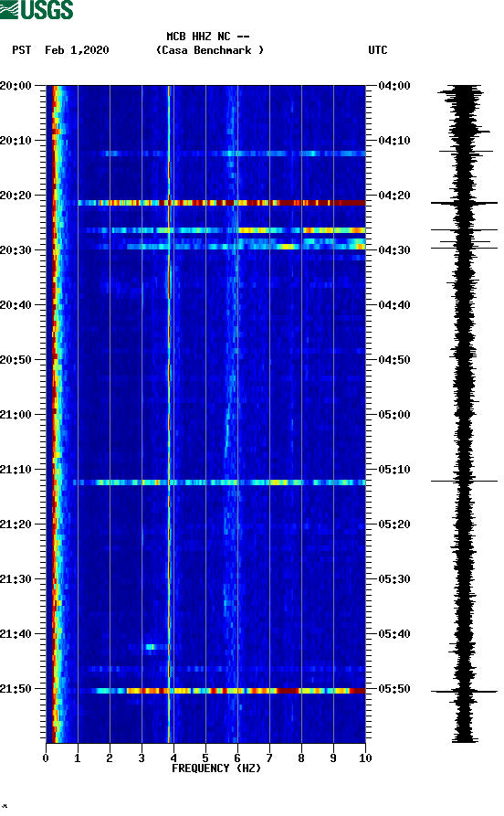Click the 04:00 UTC time label

tap(394, 85)
